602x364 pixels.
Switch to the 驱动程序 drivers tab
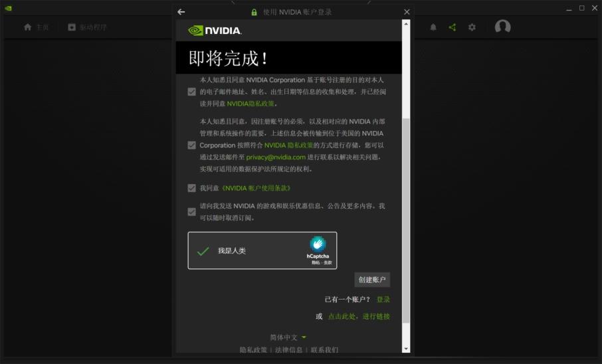click(x=87, y=27)
